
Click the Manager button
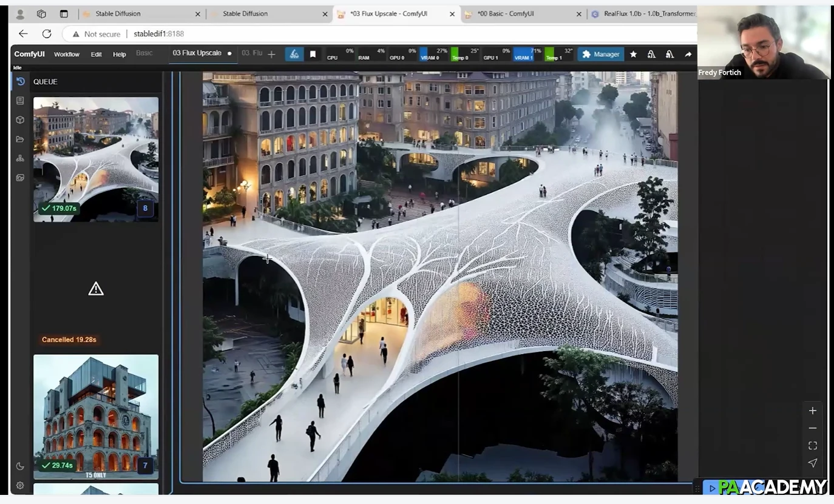click(600, 54)
